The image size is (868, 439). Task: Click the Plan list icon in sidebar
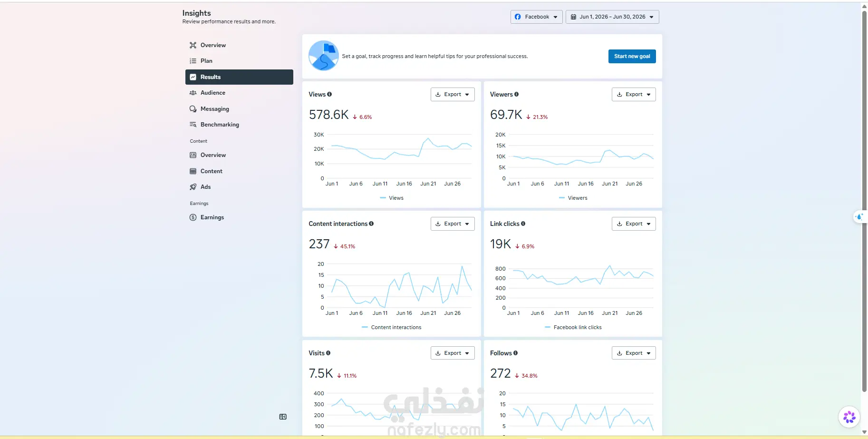(x=193, y=61)
